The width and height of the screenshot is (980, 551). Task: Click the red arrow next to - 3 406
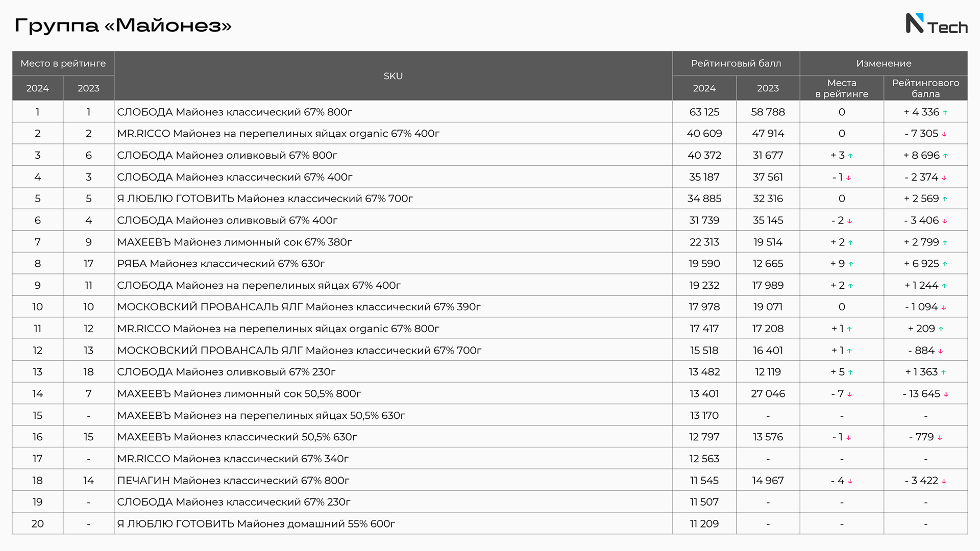(x=945, y=221)
